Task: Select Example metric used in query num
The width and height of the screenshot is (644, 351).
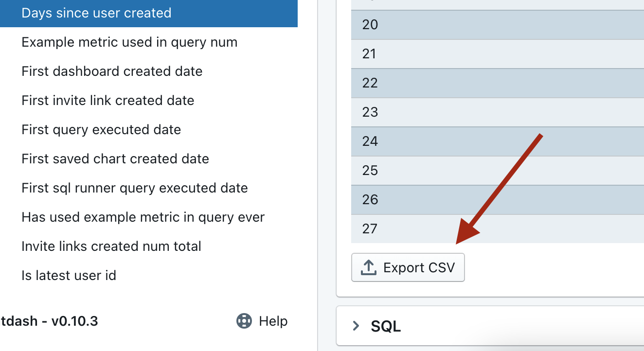Action: tap(129, 42)
